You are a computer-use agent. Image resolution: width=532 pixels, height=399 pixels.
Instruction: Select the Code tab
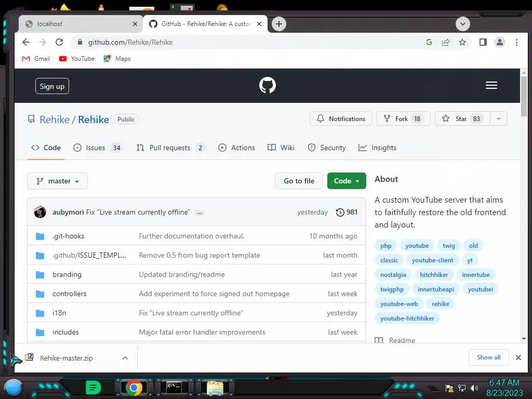pyautogui.click(x=46, y=148)
